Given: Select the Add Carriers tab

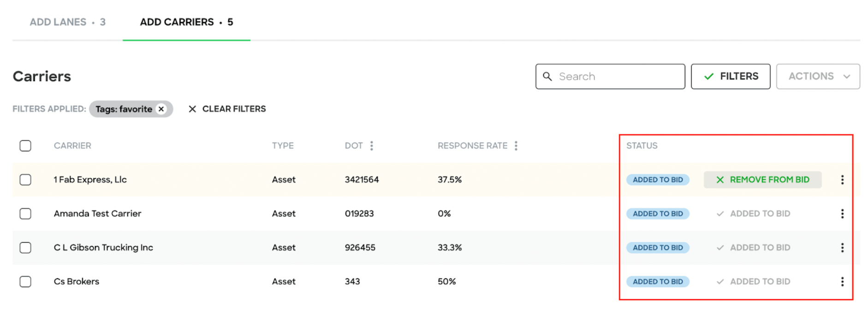Looking at the screenshot, I should (x=186, y=22).
